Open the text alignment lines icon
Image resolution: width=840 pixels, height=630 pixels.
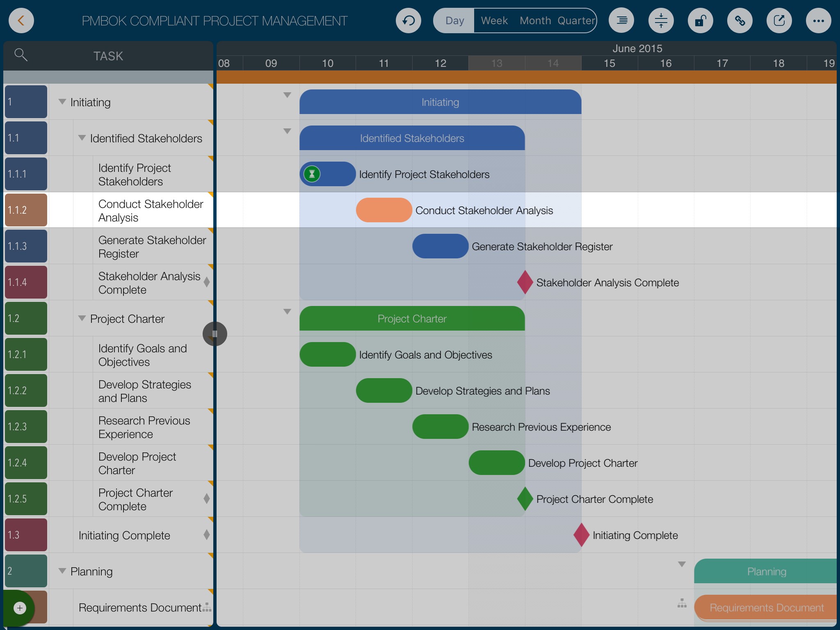622,21
